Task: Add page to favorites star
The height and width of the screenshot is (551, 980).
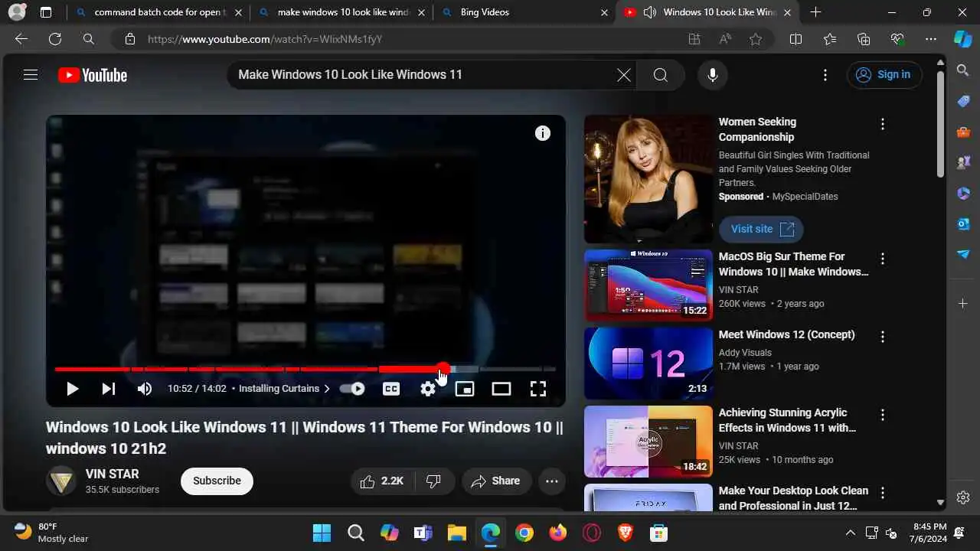Action: tap(756, 39)
